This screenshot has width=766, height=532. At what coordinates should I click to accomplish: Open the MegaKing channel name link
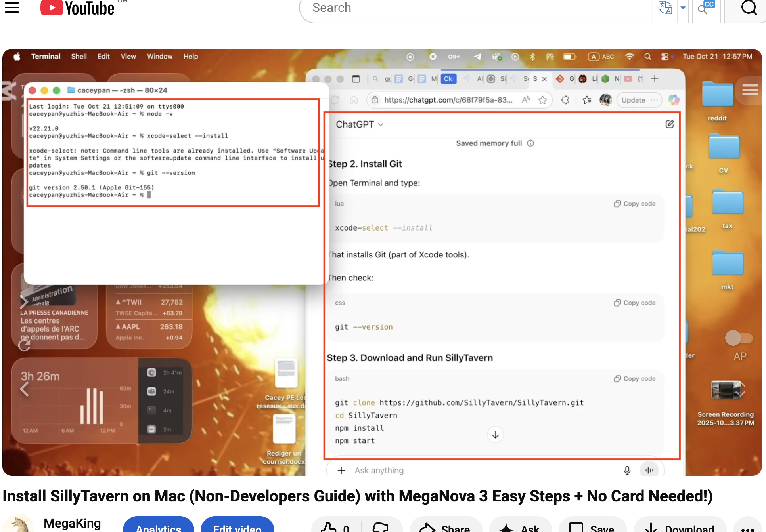(x=72, y=523)
